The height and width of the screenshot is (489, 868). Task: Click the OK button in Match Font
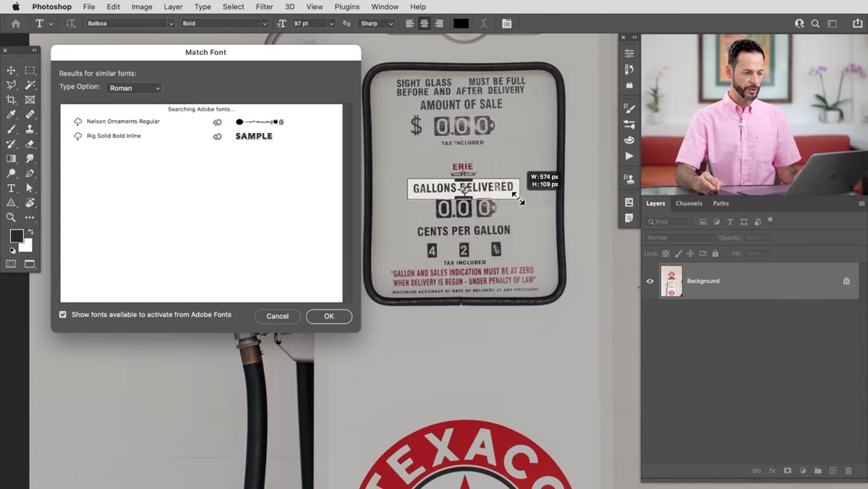(x=329, y=316)
